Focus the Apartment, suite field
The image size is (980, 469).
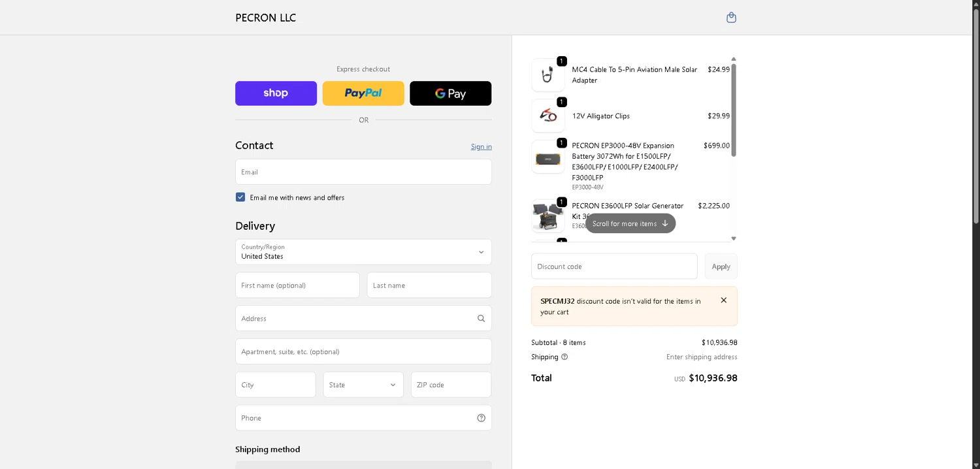pos(363,351)
